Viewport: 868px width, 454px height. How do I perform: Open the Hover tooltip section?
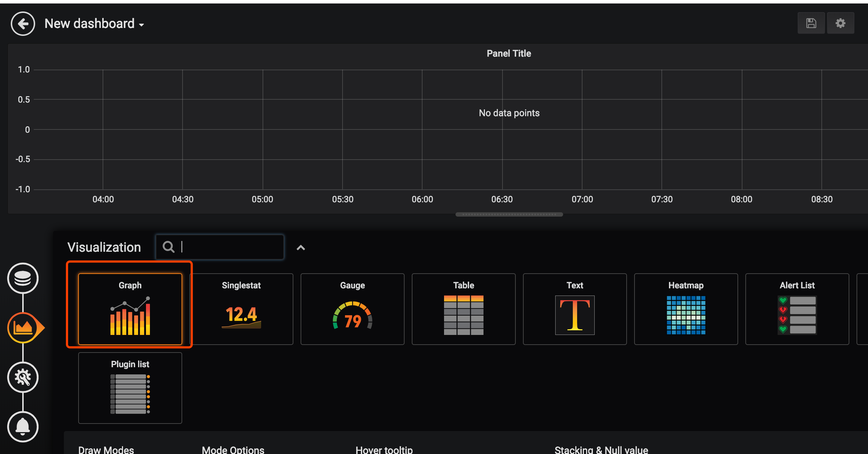tap(383, 449)
